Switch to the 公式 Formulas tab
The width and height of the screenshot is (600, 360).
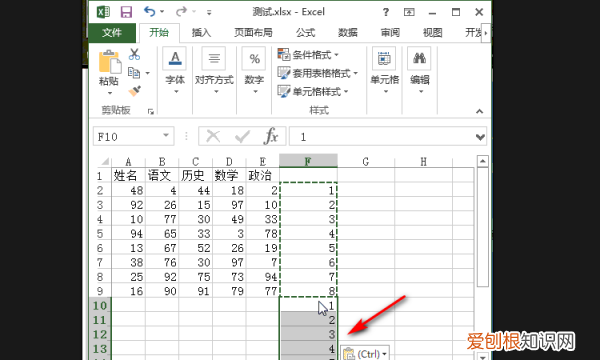pos(305,33)
